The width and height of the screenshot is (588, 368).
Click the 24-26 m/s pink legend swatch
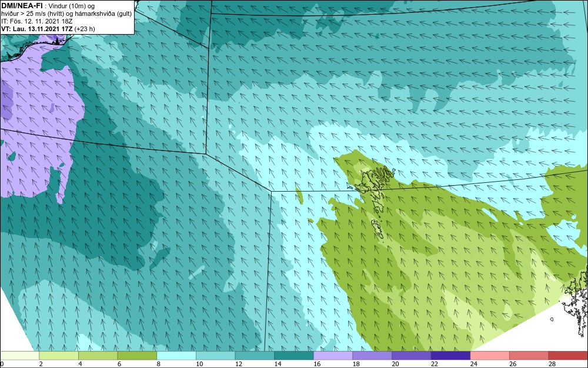(490, 356)
